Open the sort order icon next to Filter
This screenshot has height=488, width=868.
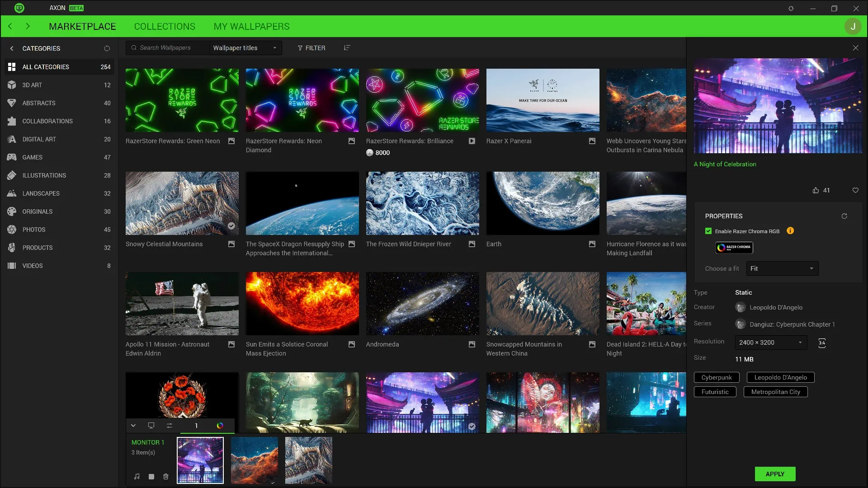347,48
